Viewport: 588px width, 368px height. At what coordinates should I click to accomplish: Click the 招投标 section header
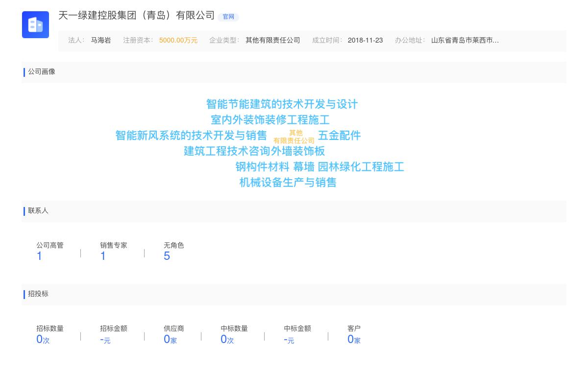click(x=38, y=294)
